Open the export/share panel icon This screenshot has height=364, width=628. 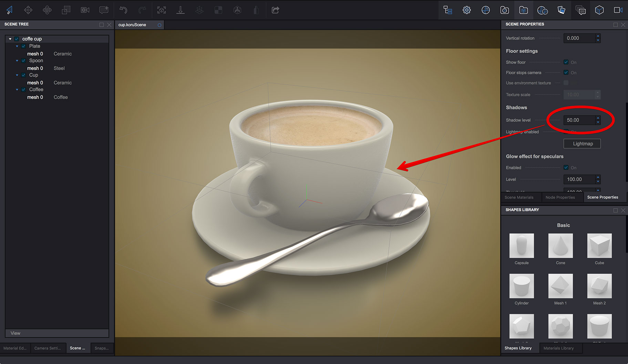coord(275,10)
